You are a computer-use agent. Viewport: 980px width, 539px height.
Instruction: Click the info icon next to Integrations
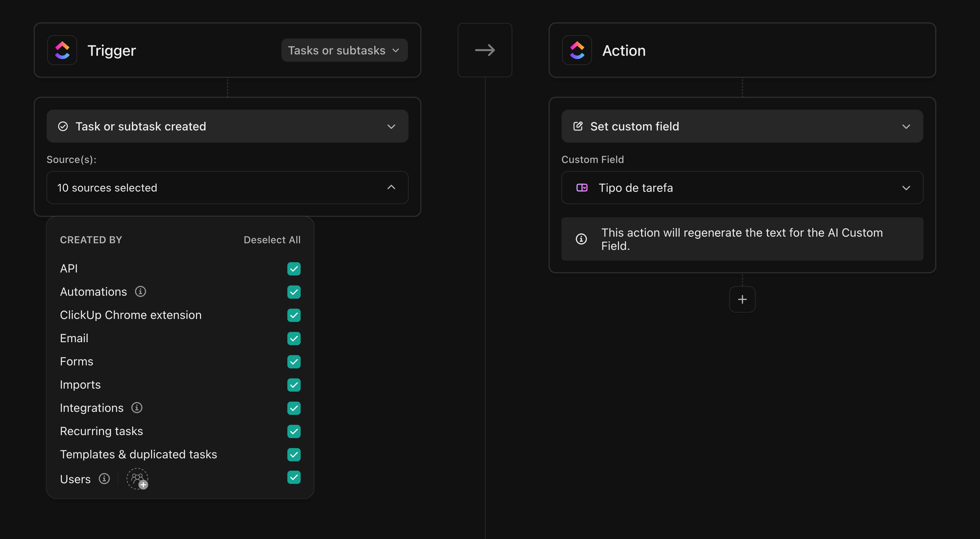point(137,408)
